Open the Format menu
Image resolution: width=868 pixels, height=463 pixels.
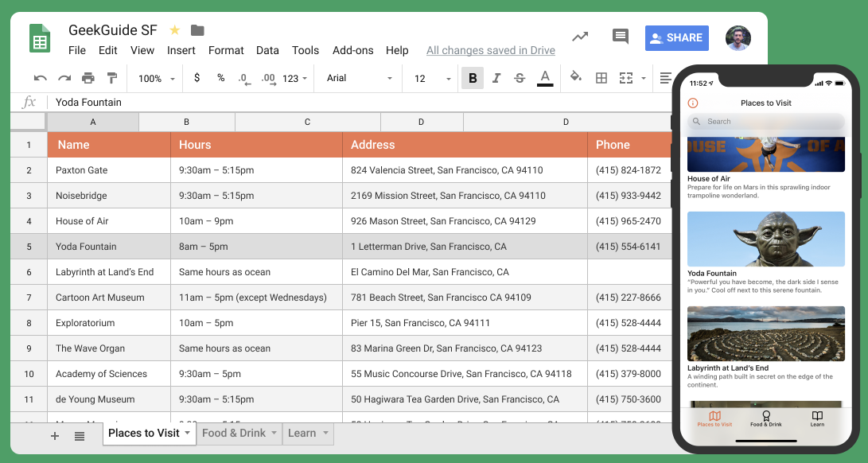[x=226, y=50]
